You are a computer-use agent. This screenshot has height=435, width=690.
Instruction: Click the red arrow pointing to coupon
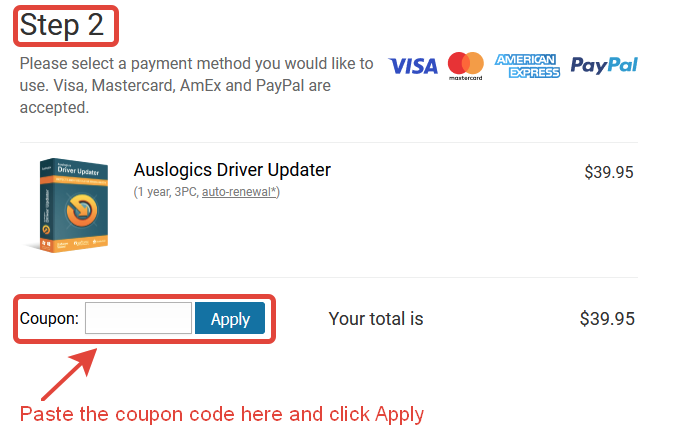[69, 374]
